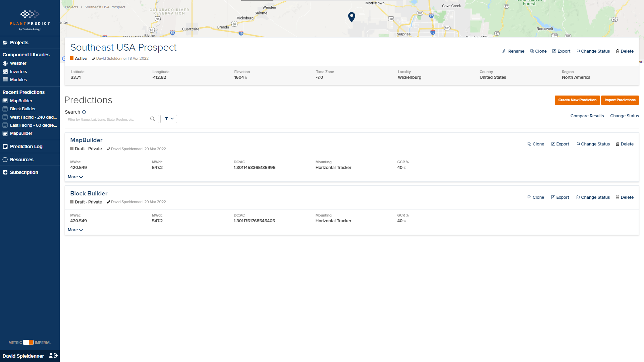Click the Compare Results link
644x362 pixels.
tap(587, 116)
